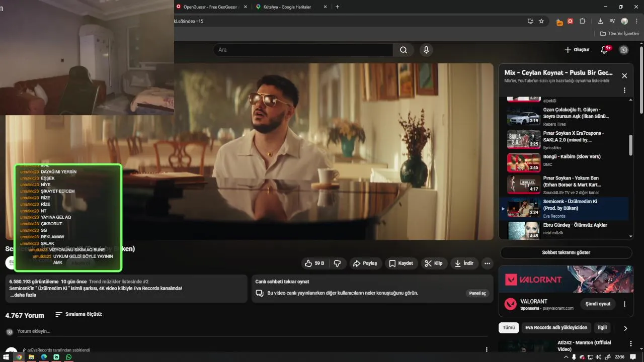Click the 'Yorum ekleyin...' comment field

(252, 331)
